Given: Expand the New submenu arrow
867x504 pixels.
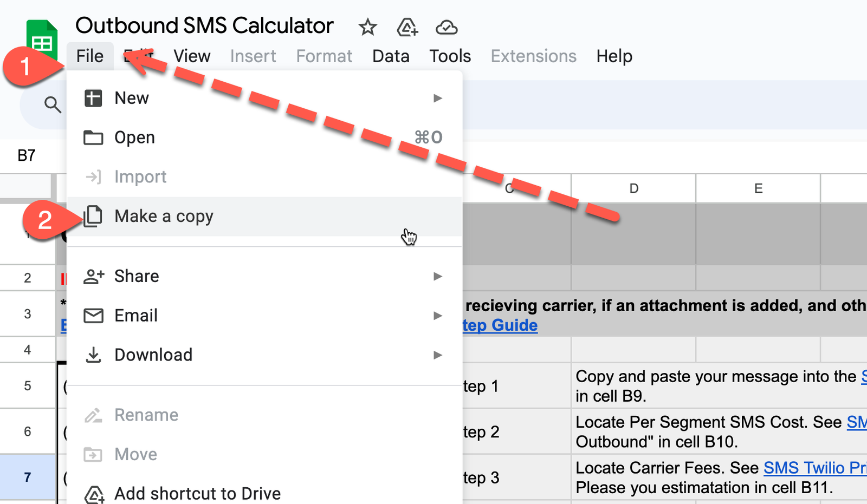Looking at the screenshot, I should (438, 99).
